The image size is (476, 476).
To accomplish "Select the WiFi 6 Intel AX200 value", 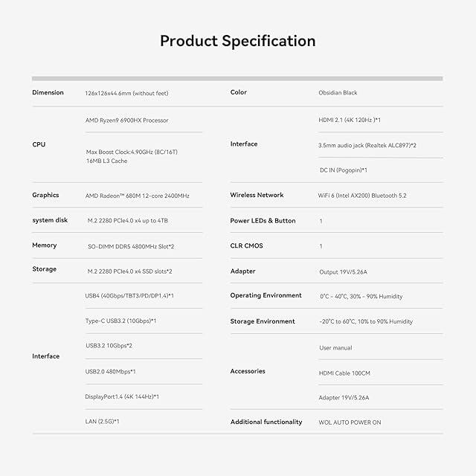I will click(362, 196).
